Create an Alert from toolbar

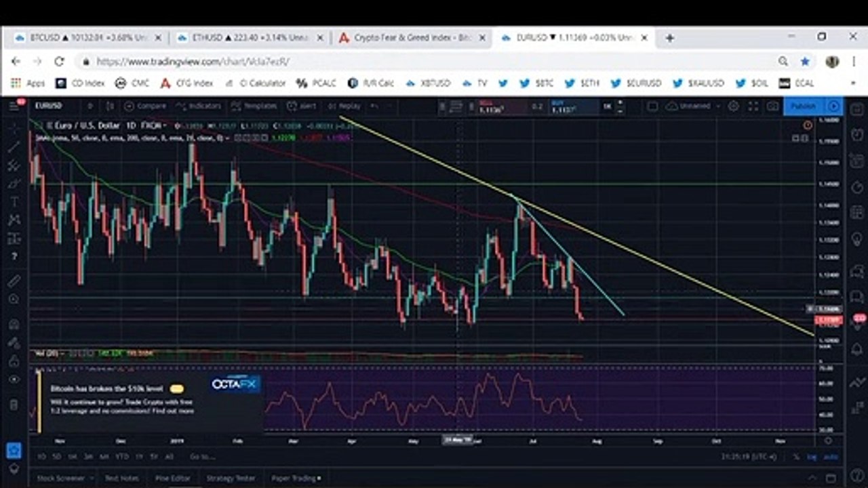[x=301, y=106]
